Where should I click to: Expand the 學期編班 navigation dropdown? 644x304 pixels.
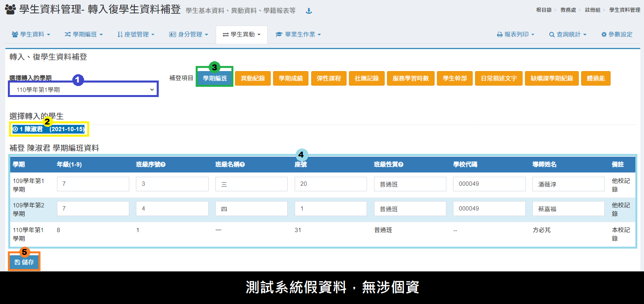[x=84, y=35]
